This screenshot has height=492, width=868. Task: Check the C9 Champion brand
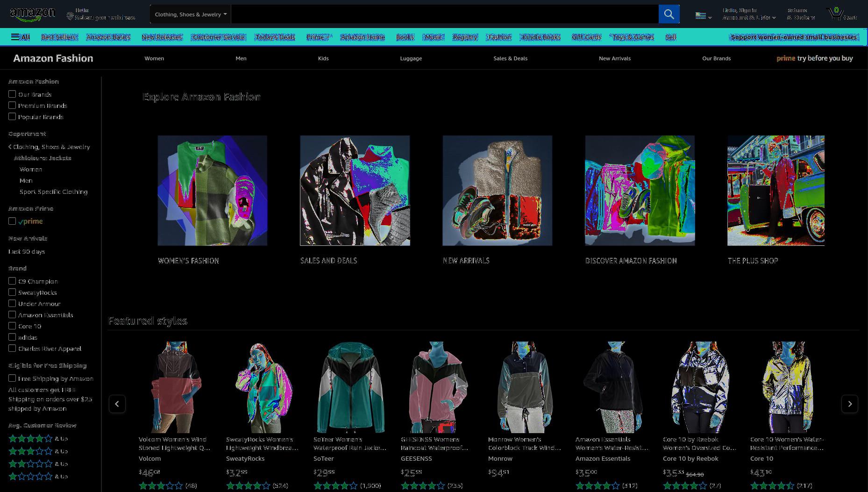[12, 281]
